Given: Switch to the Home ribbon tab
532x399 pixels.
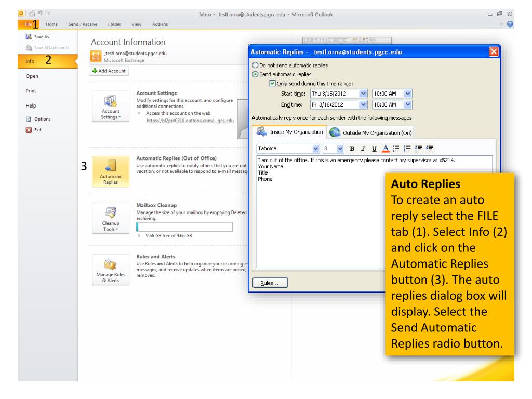Looking at the screenshot, I should click(51, 24).
